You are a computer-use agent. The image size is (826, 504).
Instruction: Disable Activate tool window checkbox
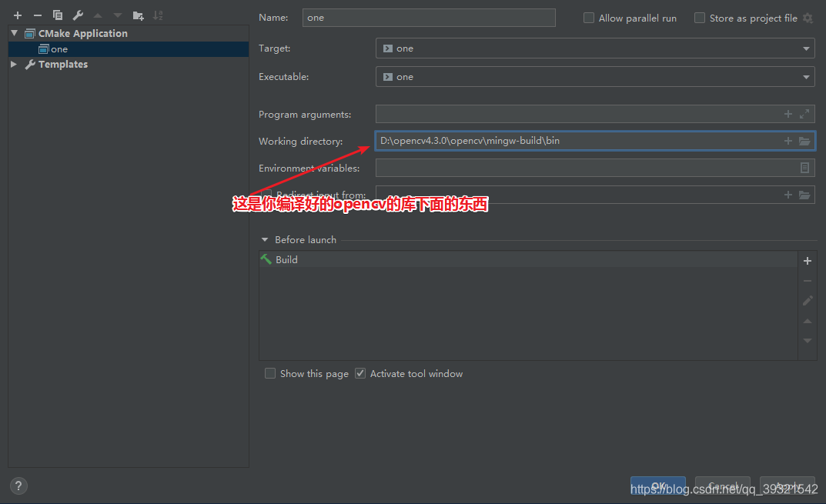tap(360, 373)
